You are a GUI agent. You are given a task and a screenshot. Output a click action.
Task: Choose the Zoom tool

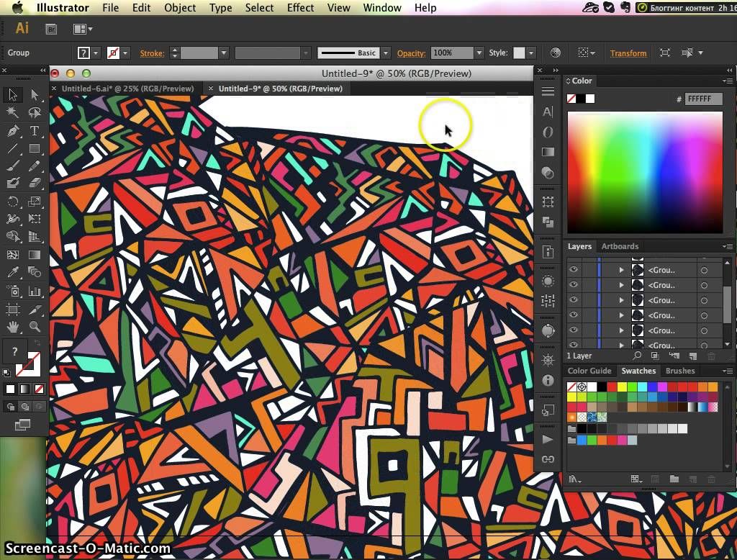pos(34,327)
